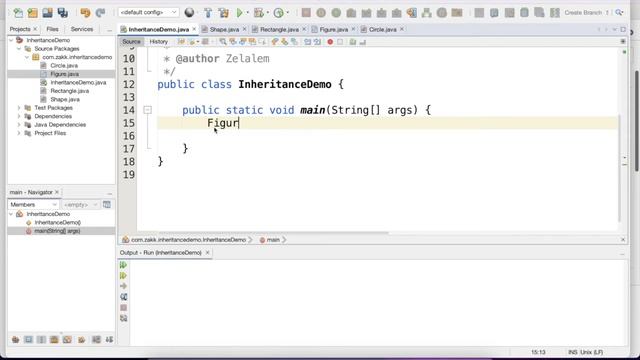This screenshot has height=360, width=640.
Task: Select Circle.java in the project tree
Action: [x=64, y=65]
